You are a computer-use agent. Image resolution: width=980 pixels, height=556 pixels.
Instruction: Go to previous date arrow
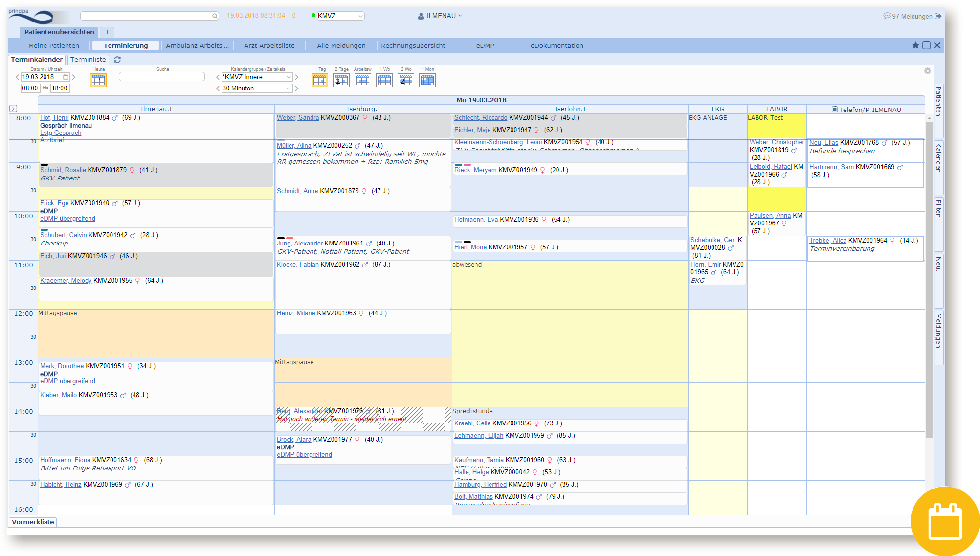pyautogui.click(x=17, y=77)
